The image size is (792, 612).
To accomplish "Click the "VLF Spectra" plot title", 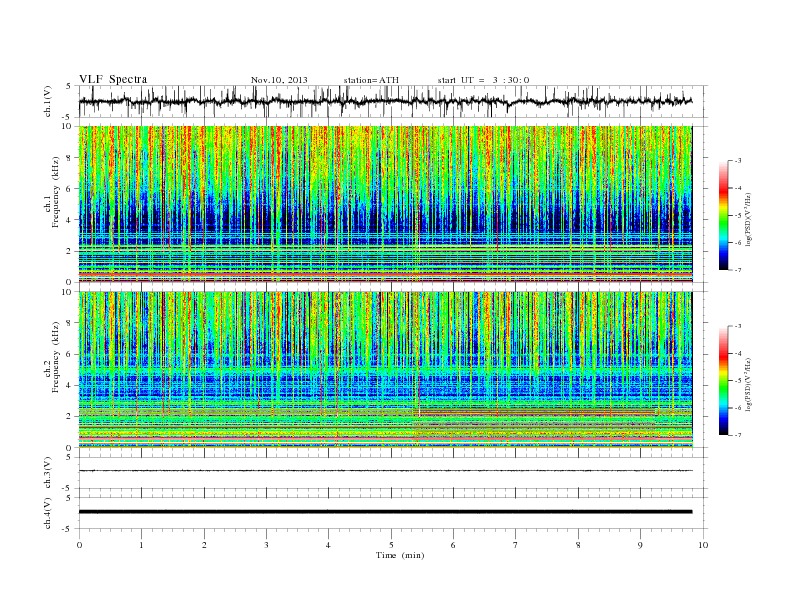I will point(113,79).
